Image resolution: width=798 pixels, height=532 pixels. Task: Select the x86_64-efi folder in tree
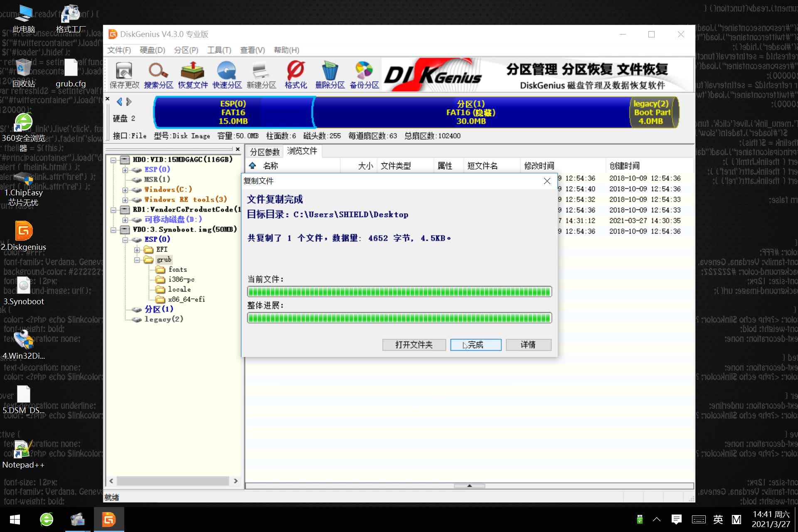(x=186, y=299)
